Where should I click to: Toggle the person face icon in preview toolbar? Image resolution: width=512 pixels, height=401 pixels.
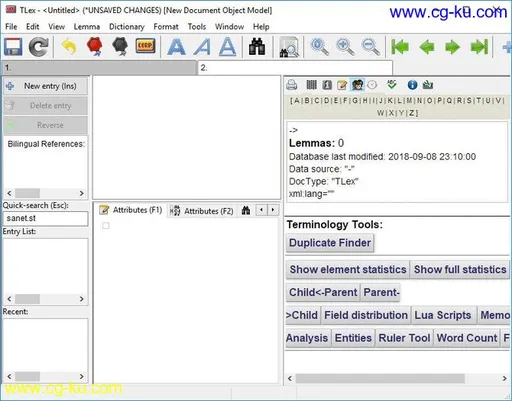pos(357,85)
